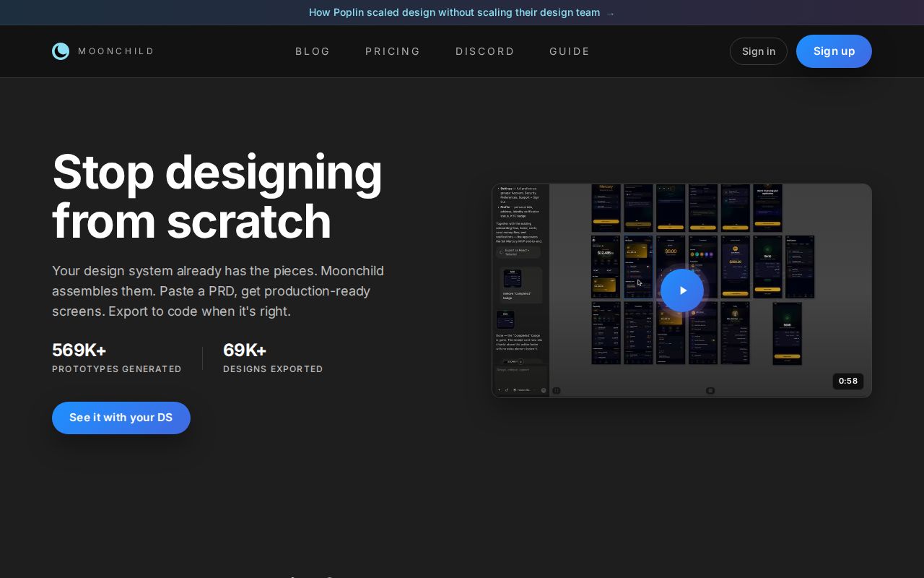Open the Blog page
Viewport: 924px width, 578px height.
coord(313,51)
